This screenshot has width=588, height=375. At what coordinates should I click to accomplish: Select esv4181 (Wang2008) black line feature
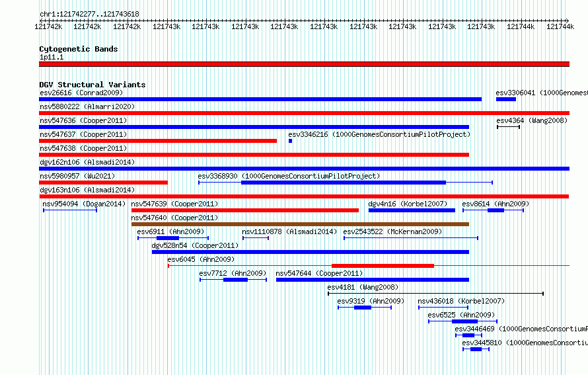point(436,294)
